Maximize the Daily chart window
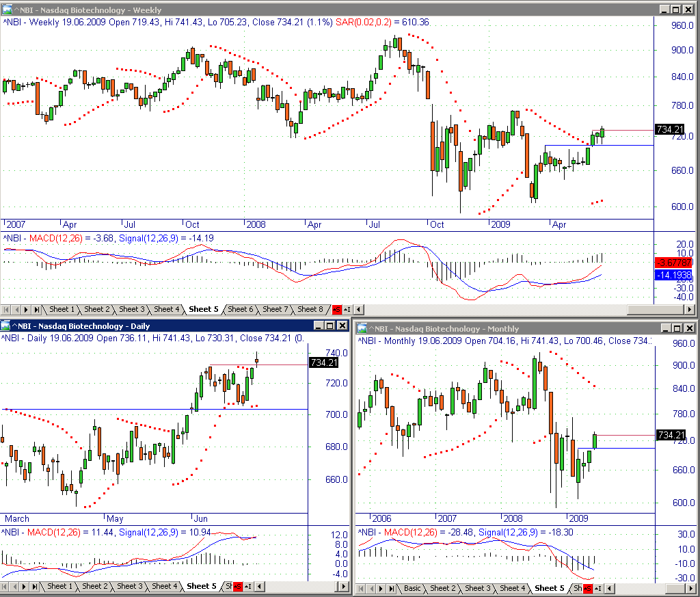The height and width of the screenshot is (597, 700). coord(330,326)
